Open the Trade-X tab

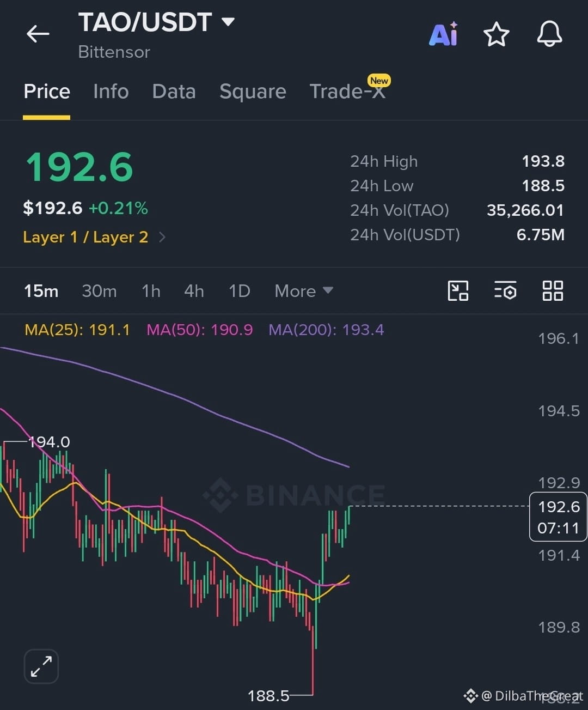[x=348, y=91]
